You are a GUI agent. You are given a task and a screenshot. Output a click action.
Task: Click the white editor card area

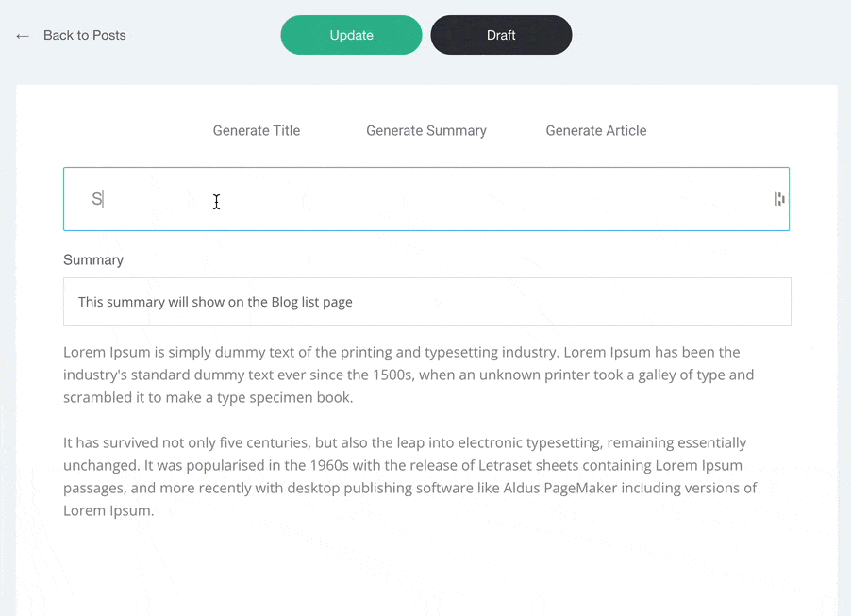click(425, 566)
